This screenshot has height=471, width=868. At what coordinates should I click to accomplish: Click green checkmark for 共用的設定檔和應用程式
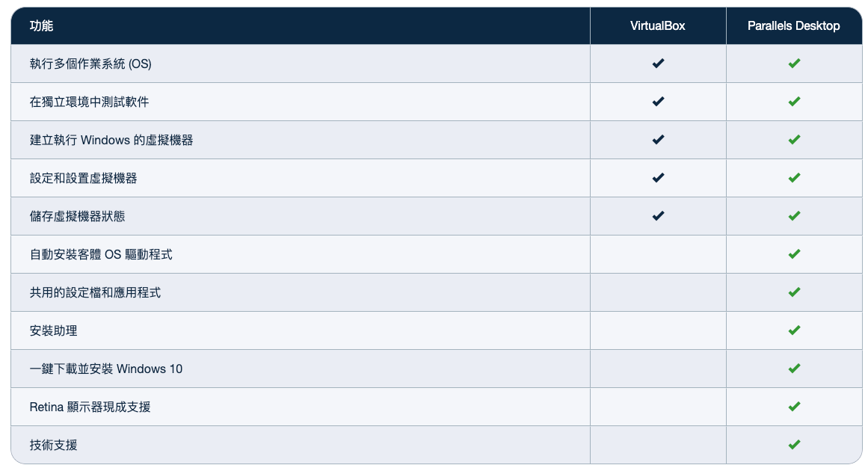pyautogui.click(x=794, y=292)
